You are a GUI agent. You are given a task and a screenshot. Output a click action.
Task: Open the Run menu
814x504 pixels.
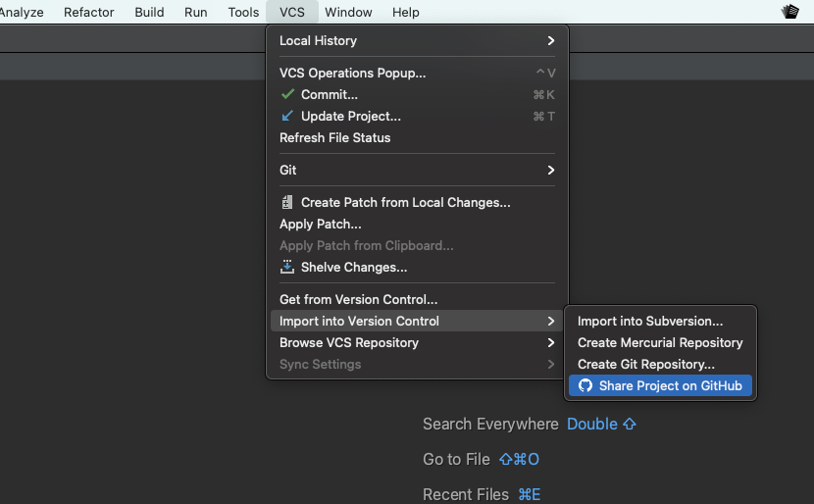tap(196, 12)
